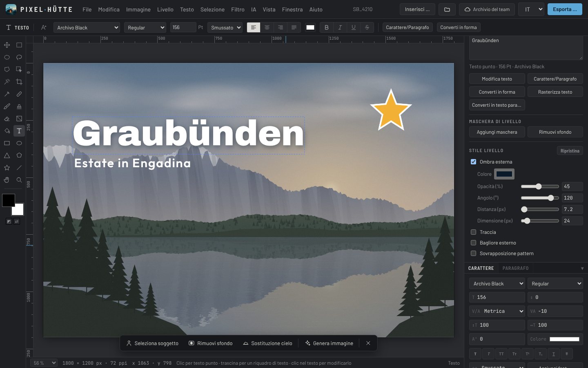Open the zoom level dropdown in status bar
The height and width of the screenshot is (368, 588).
click(44, 363)
